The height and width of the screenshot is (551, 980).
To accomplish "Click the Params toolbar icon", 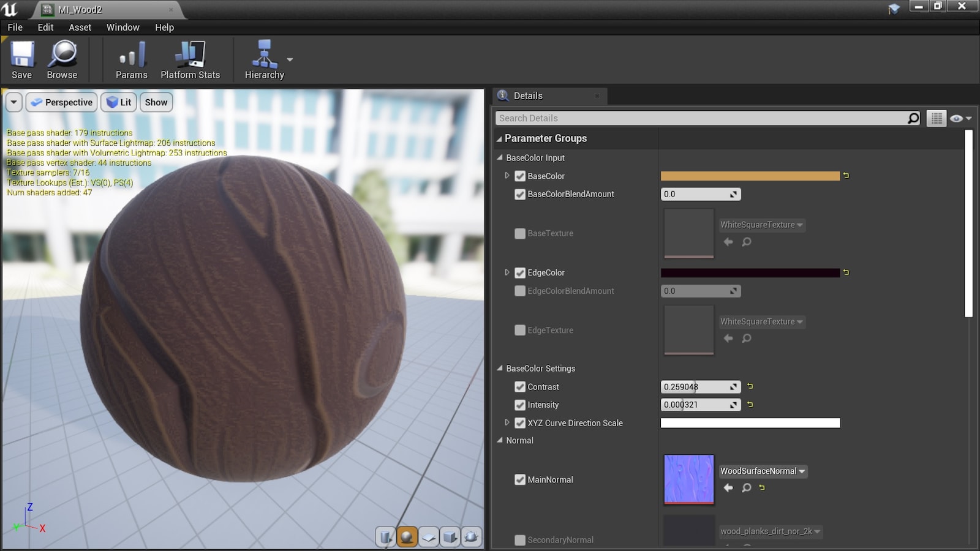I will [x=131, y=58].
